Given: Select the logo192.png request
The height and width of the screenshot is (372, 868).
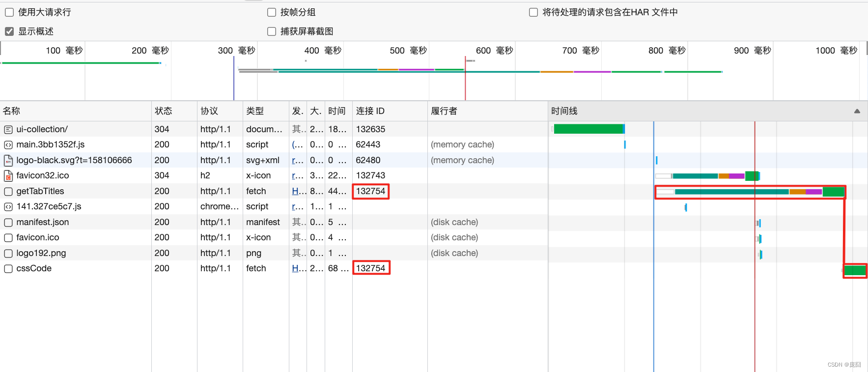Looking at the screenshot, I should coord(41,253).
